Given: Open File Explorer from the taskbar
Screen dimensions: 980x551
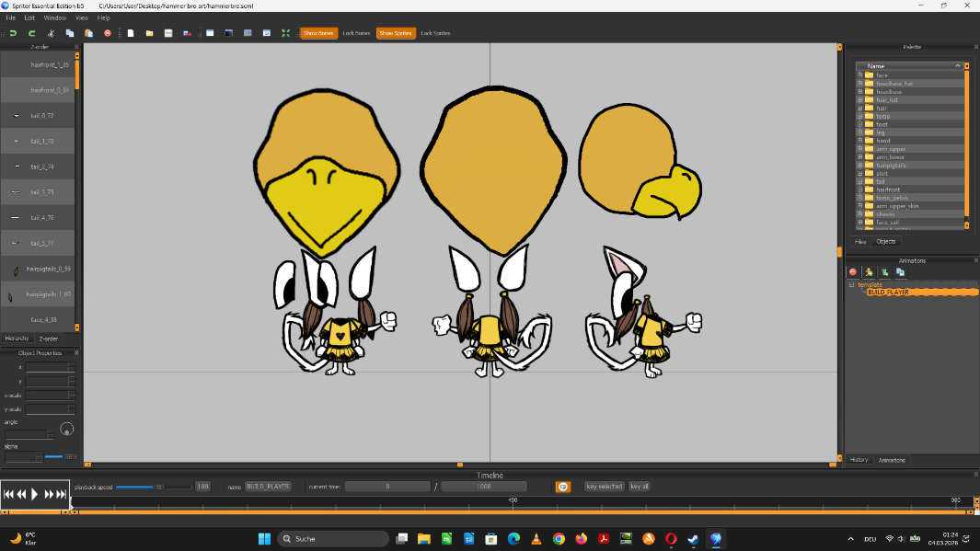Looking at the screenshot, I should [x=424, y=538].
